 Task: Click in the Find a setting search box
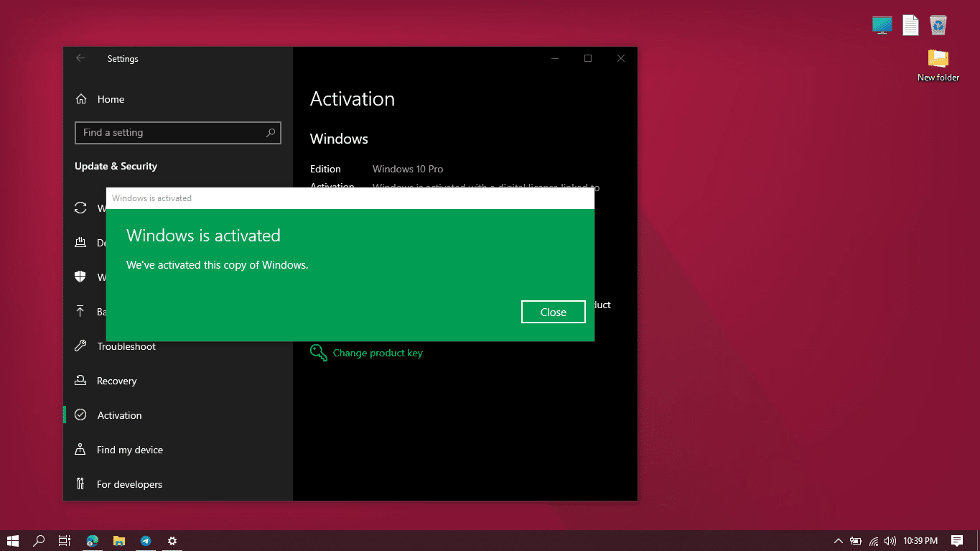click(177, 133)
